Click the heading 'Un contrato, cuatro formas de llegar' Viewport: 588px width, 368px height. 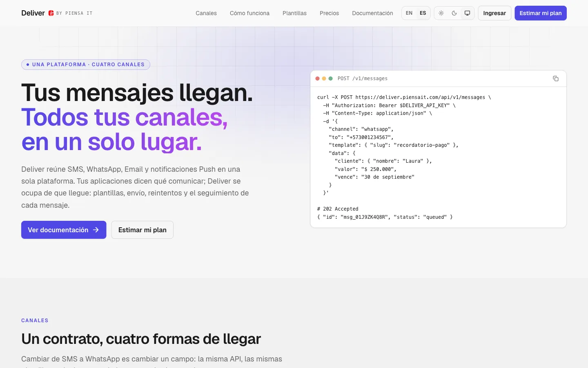tap(141, 339)
